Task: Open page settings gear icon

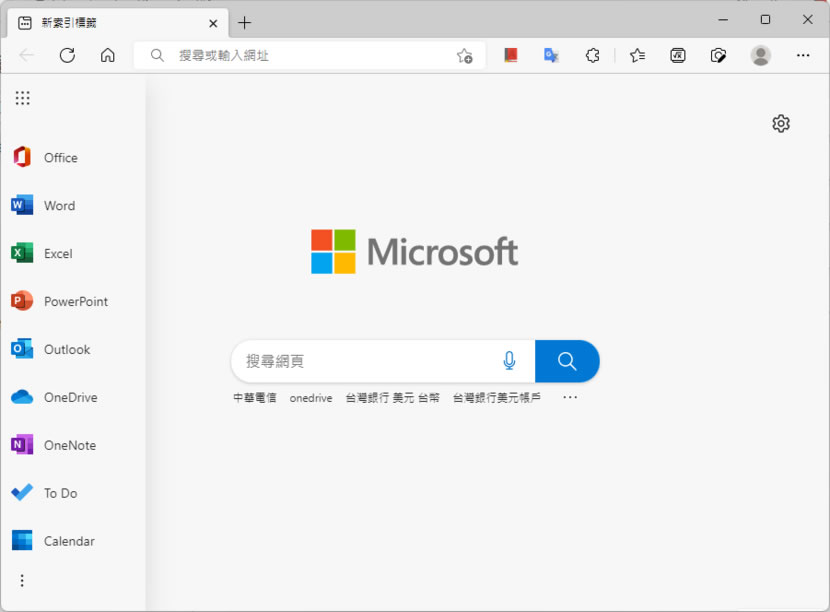Action: tap(781, 123)
